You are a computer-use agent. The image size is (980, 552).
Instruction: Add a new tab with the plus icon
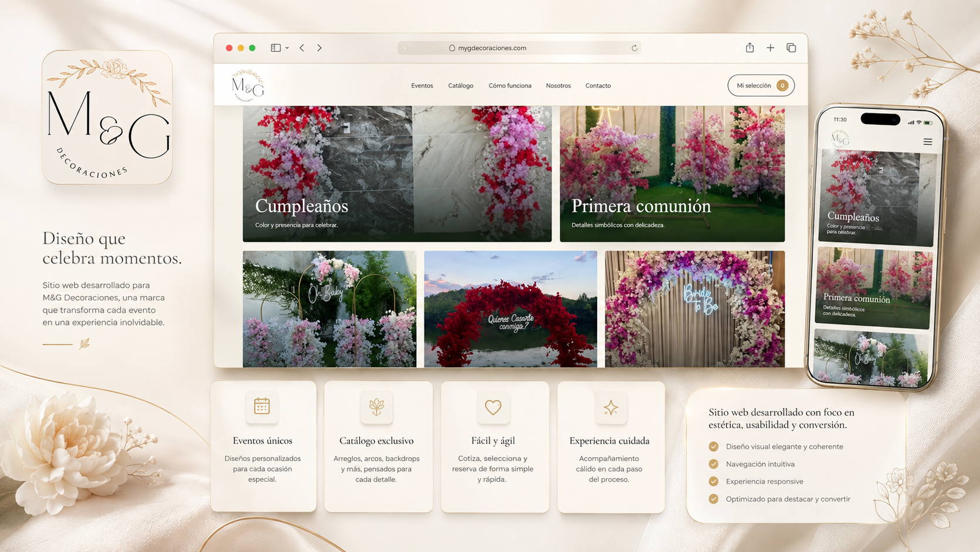(x=770, y=48)
